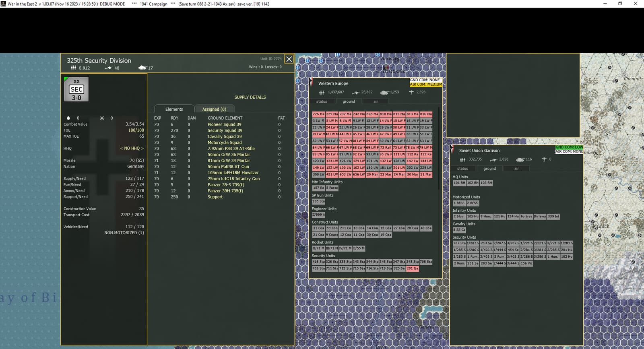Open Western Europe air tab

[x=376, y=101]
